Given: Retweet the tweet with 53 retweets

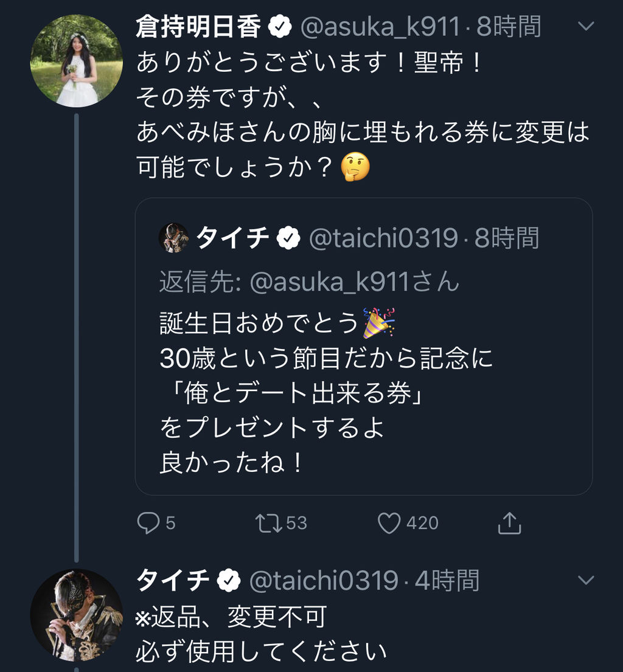Looking at the screenshot, I should [x=268, y=523].
